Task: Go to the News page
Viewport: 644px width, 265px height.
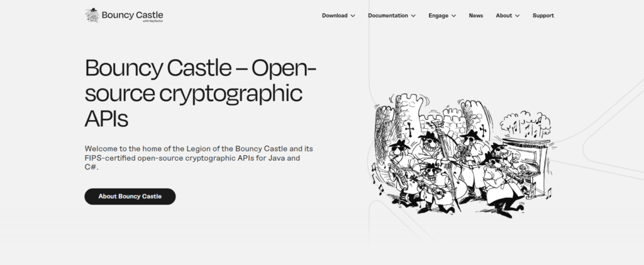Action: (x=476, y=16)
